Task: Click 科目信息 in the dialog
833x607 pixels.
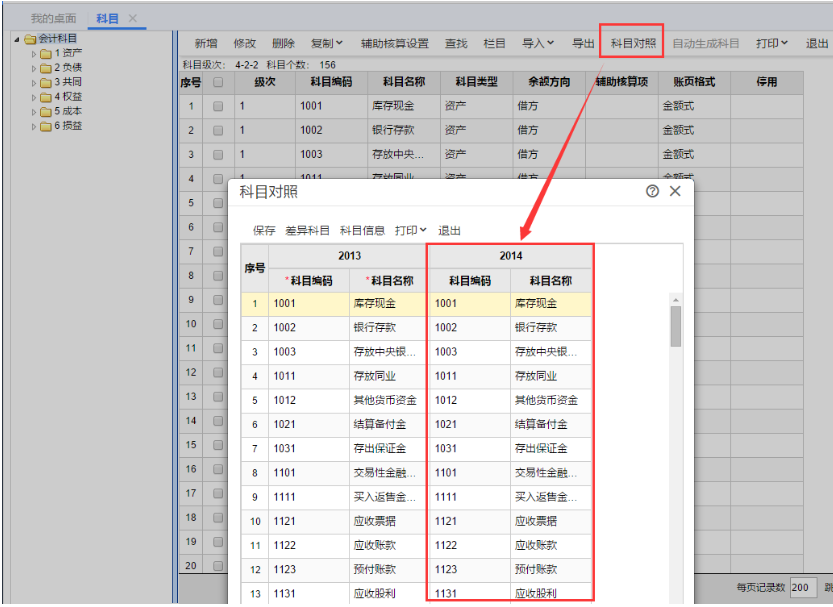Action: point(362,230)
